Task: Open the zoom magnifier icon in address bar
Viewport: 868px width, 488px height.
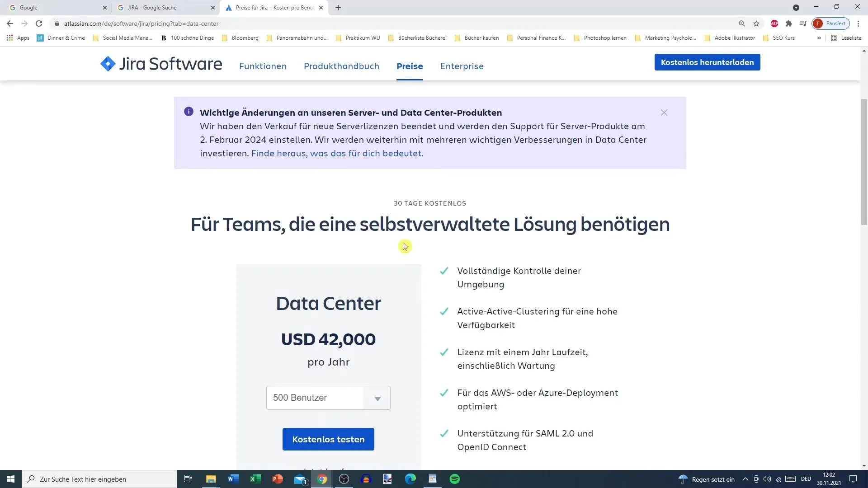Action: coord(742,23)
